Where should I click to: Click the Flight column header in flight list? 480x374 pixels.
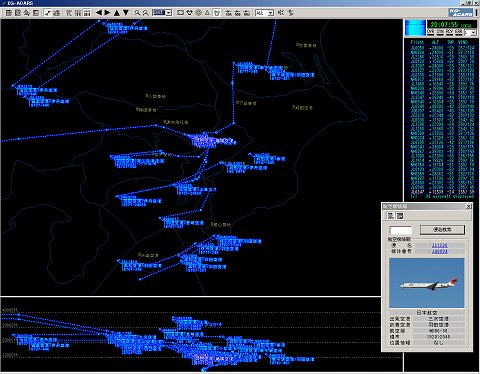[x=417, y=42]
